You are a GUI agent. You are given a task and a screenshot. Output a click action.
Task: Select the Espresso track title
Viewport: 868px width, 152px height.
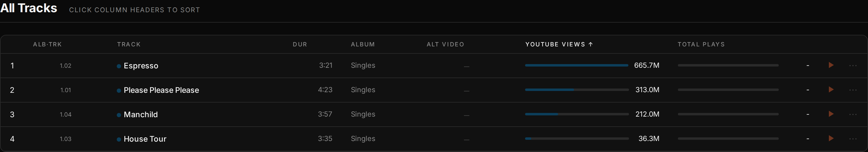141,66
